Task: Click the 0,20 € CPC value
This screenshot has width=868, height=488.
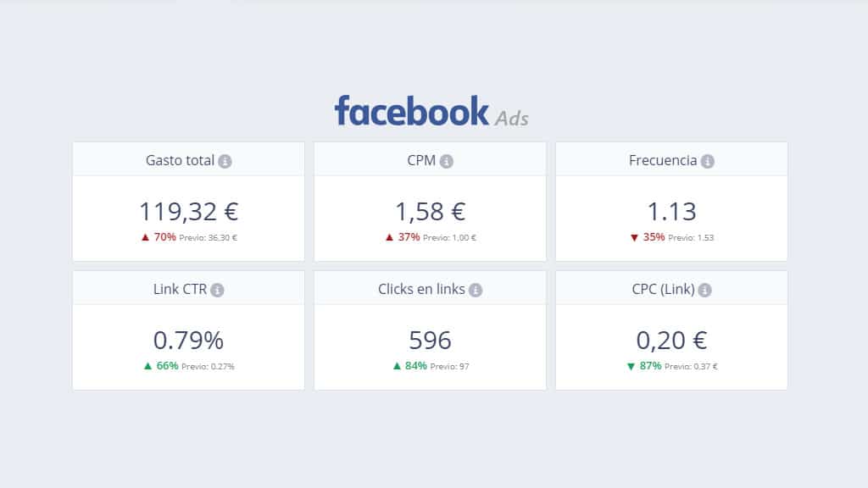Action: click(671, 341)
